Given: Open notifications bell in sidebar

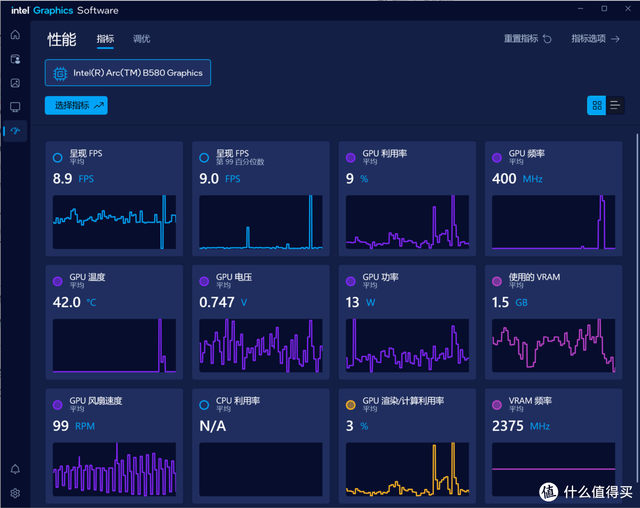Looking at the screenshot, I should tap(15, 469).
